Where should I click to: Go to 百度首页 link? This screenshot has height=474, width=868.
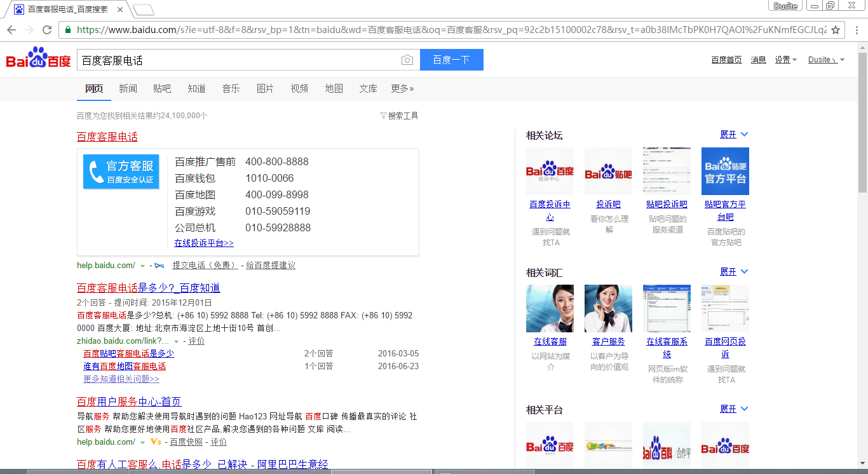pyautogui.click(x=726, y=60)
